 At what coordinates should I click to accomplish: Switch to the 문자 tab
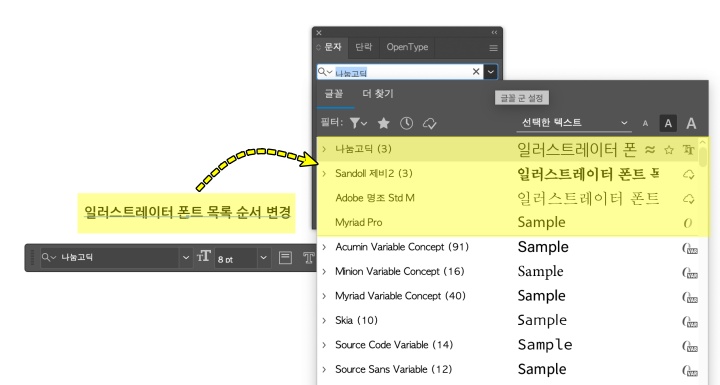[x=332, y=47]
